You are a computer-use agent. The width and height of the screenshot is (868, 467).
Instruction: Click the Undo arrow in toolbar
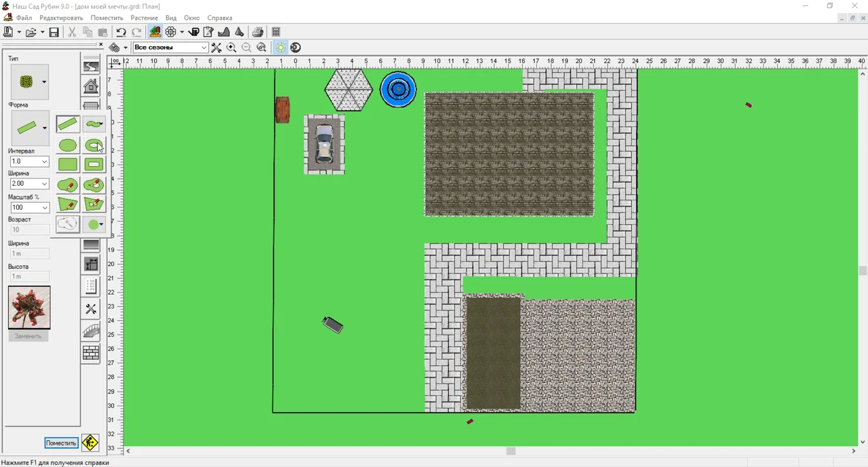[x=121, y=32]
